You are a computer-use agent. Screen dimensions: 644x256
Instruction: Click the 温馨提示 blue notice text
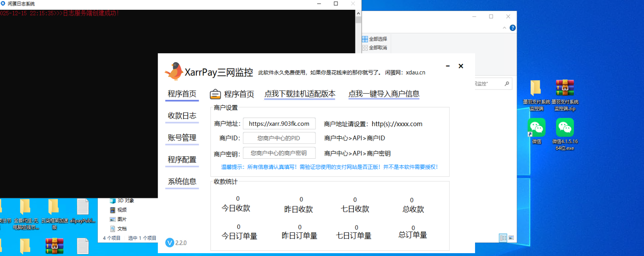pyautogui.click(x=329, y=167)
